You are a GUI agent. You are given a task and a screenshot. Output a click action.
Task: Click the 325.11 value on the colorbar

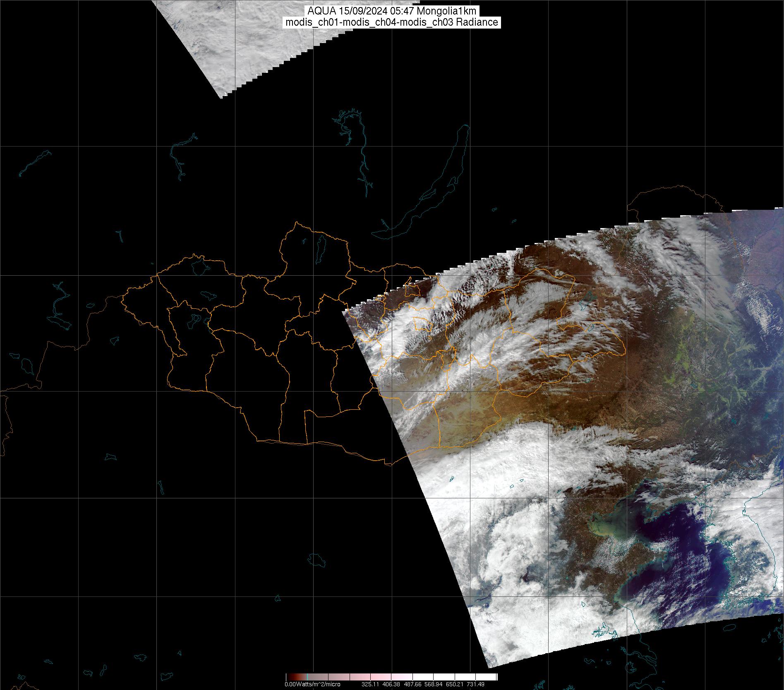370,684
